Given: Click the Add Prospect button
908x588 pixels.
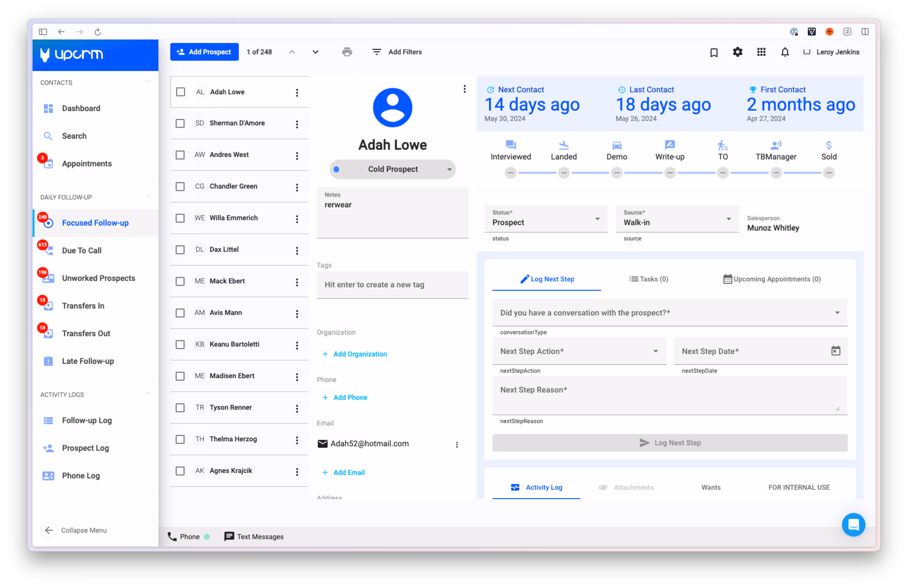Looking at the screenshot, I should pos(204,52).
